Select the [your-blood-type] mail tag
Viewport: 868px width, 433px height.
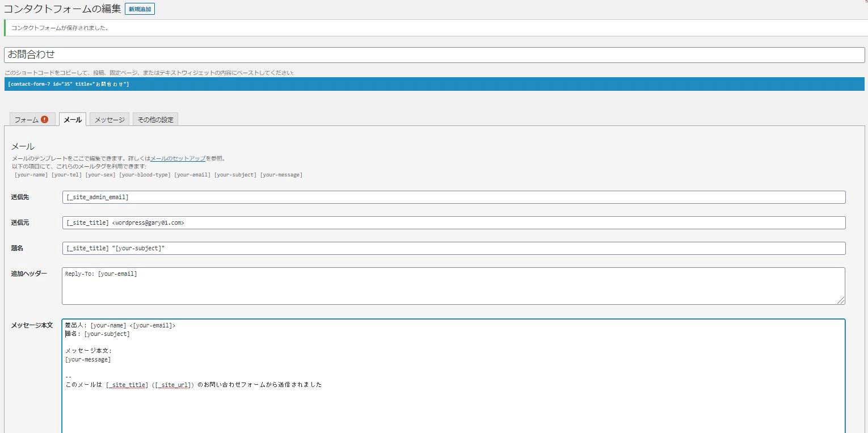(x=145, y=175)
